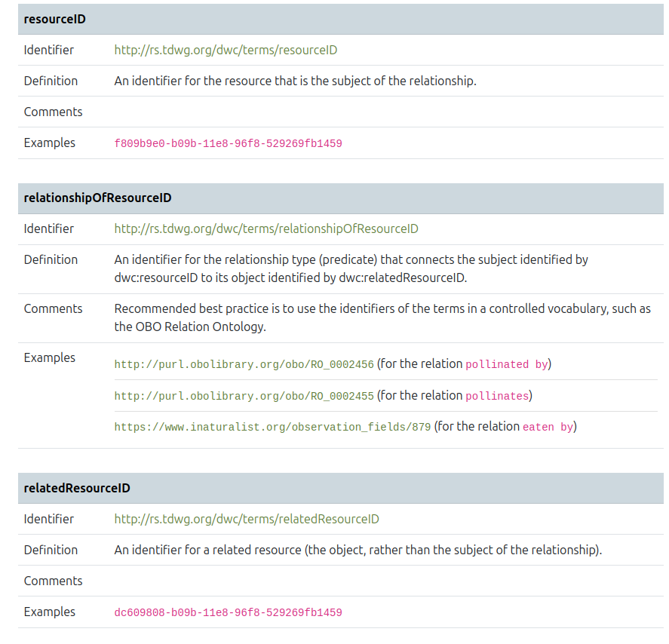Screen dimensions: 669x644
Task: Click the dc609808 example UUID code
Action: pyautogui.click(x=228, y=613)
